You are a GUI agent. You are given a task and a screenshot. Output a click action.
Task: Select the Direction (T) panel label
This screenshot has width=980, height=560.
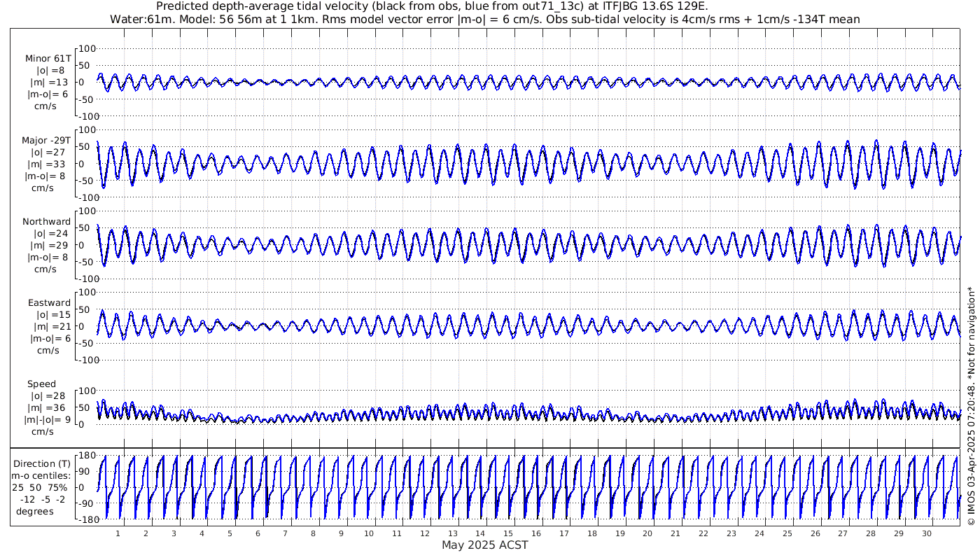[43, 463]
